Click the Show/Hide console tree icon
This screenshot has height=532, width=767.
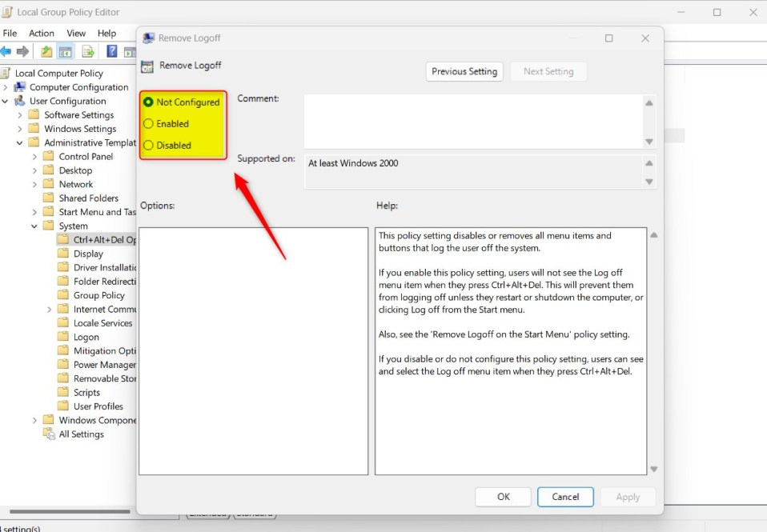point(65,51)
